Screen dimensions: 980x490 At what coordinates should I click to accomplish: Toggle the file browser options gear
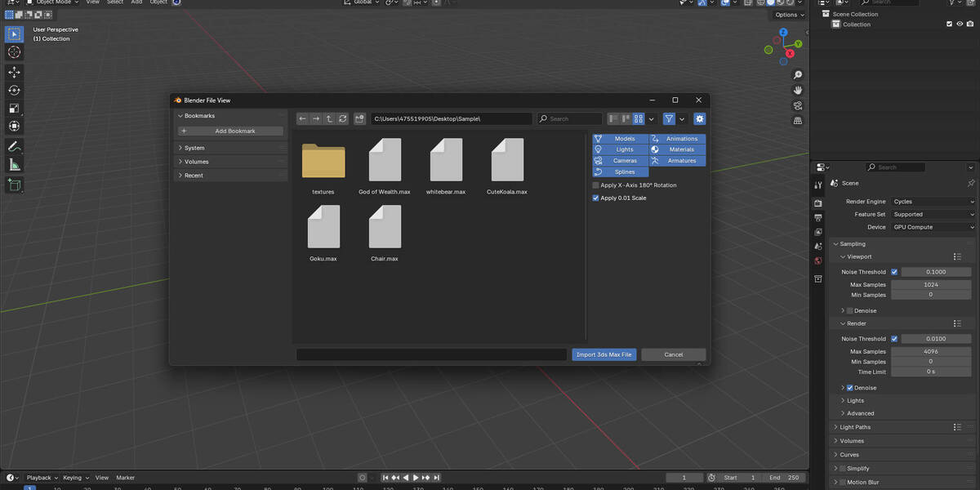point(700,118)
